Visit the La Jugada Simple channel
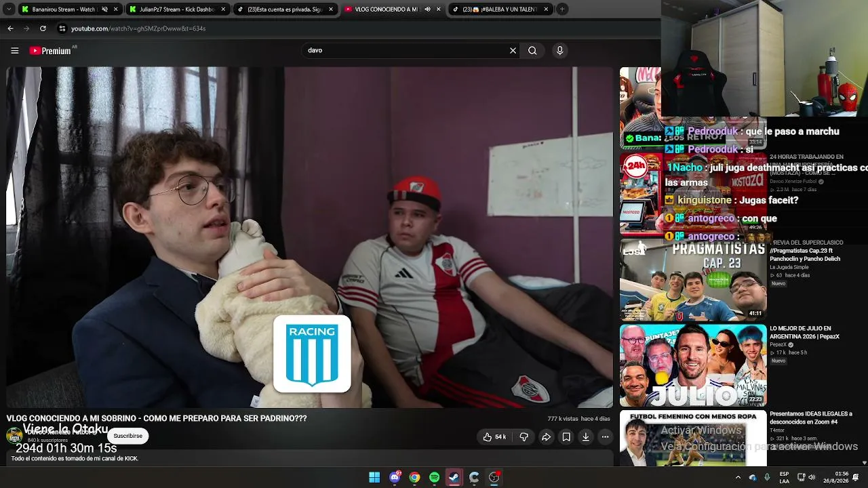Image resolution: width=868 pixels, height=488 pixels. coord(789,267)
